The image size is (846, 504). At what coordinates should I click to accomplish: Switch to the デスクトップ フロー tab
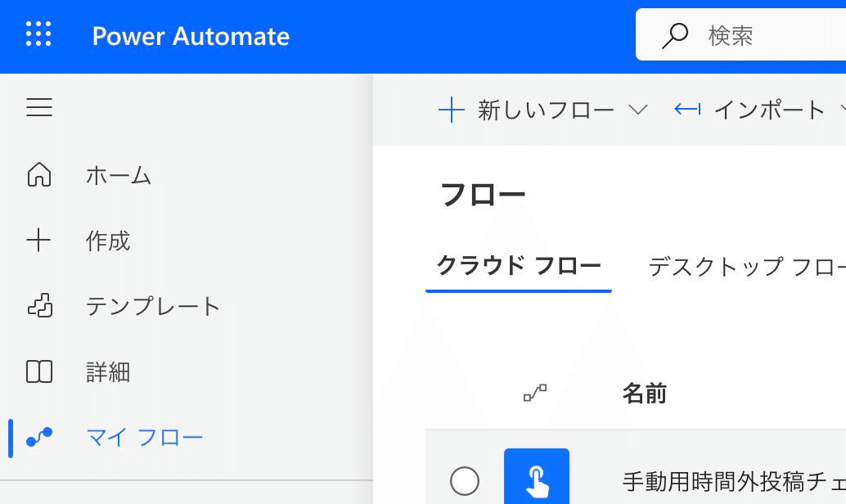coord(747,266)
